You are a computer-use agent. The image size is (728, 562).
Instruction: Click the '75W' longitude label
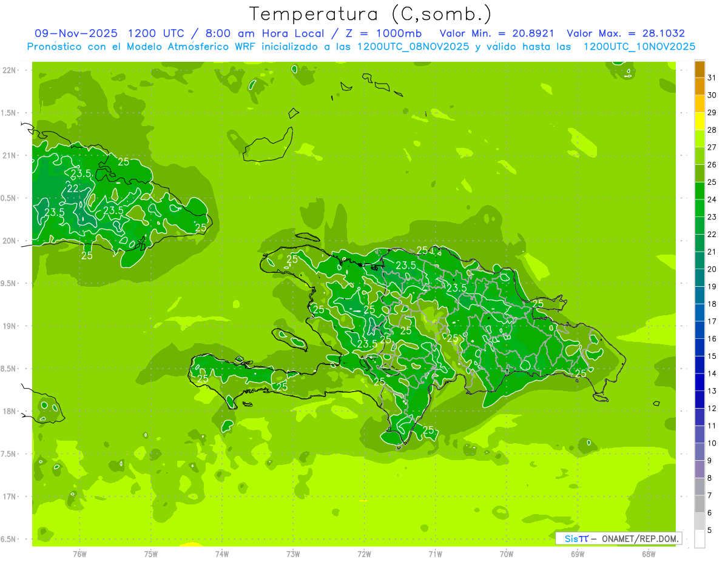151,554
